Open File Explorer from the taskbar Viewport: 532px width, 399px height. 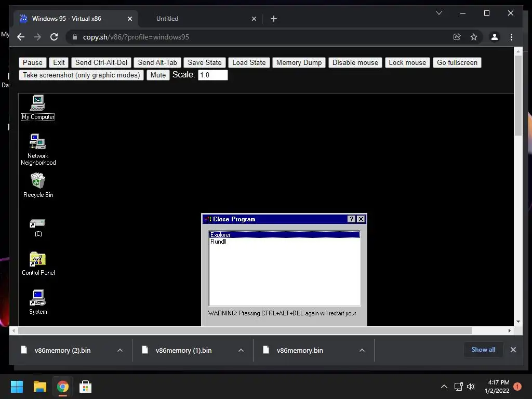pos(39,387)
